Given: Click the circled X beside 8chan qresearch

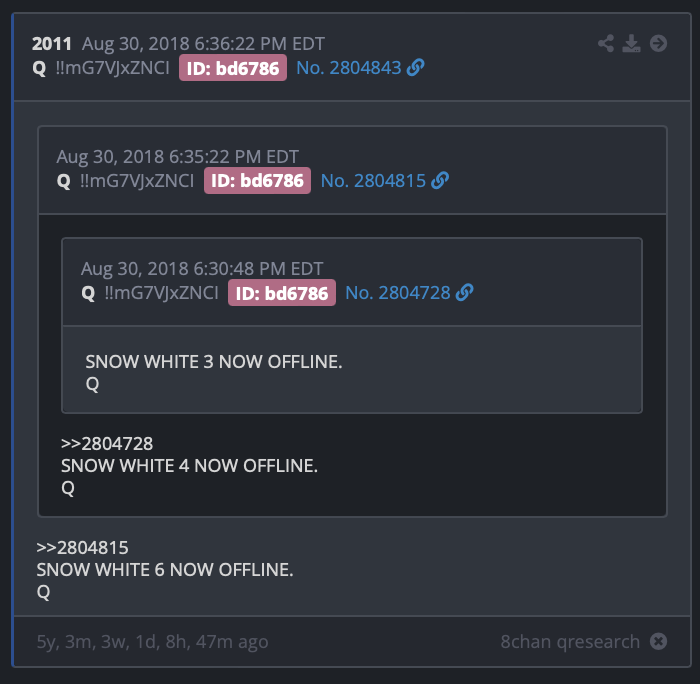Looking at the screenshot, I should [658, 641].
